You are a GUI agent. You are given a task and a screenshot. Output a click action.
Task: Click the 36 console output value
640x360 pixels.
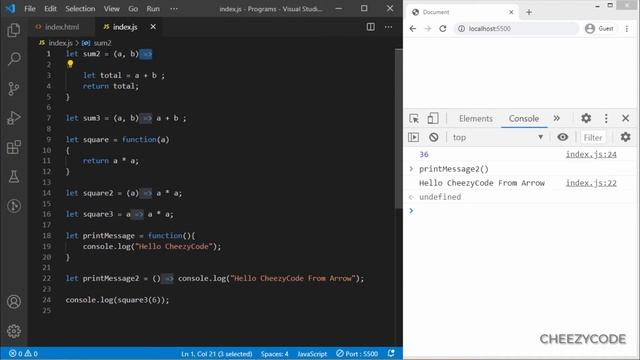(424, 154)
